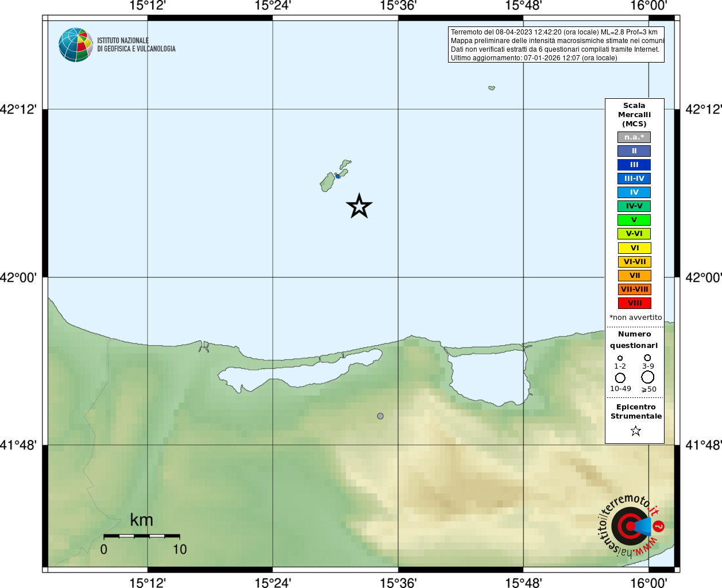
Task: Click the left axis label 41°48'
Action: 18,445
